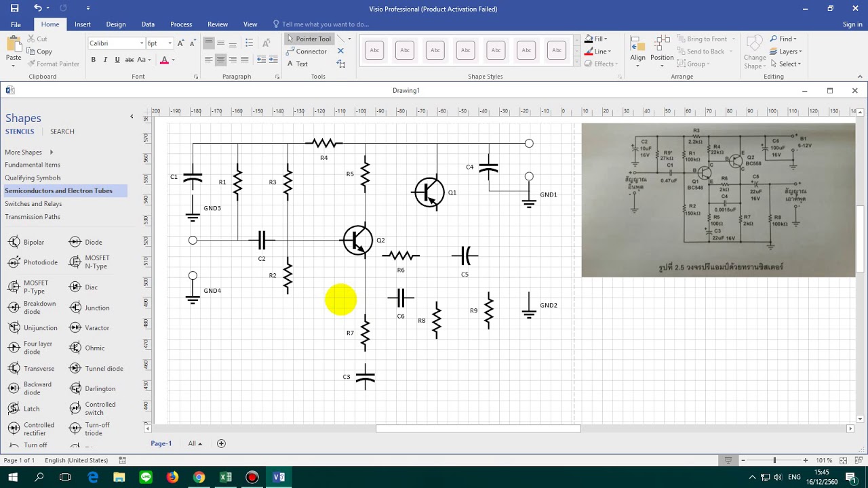Viewport: 868px width, 488px height.
Task: Set text alignment to Align Left
Action: coord(208,60)
